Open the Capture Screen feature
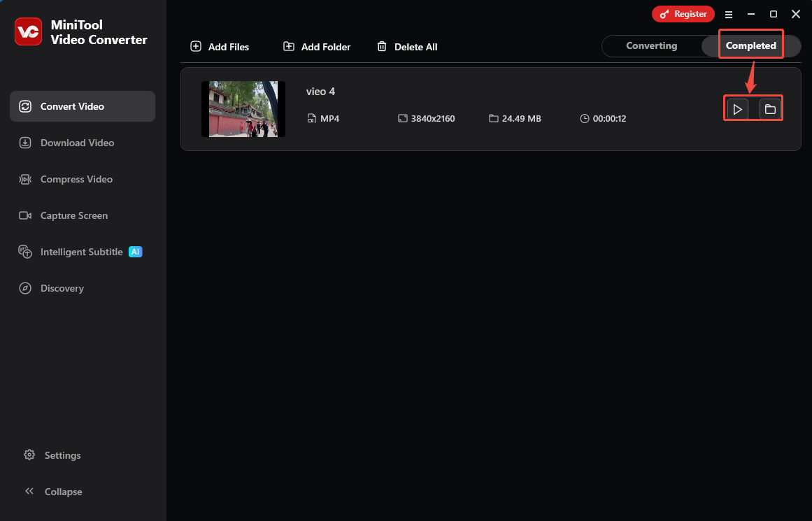This screenshot has width=812, height=521. click(x=25, y=215)
